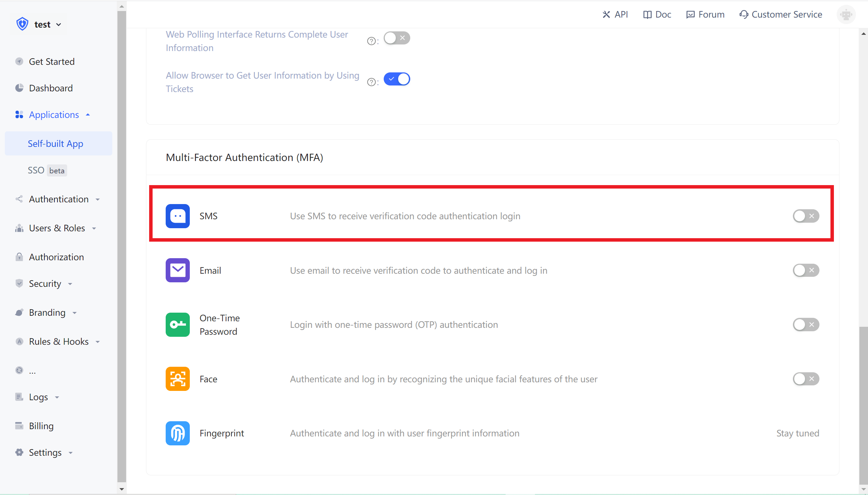The height and width of the screenshot is (495, 868).
Task: Click the user avatar in top right corner
Action: point(846,14)
